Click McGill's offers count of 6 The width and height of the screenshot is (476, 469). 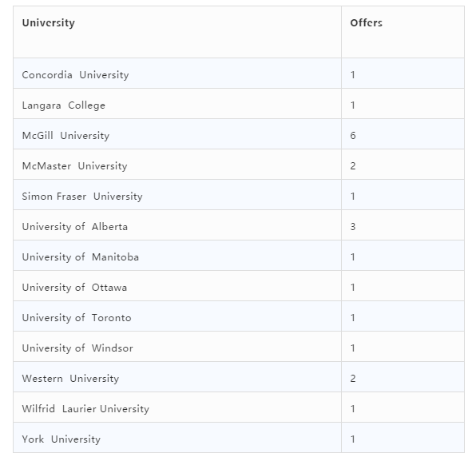coord(353,136)
